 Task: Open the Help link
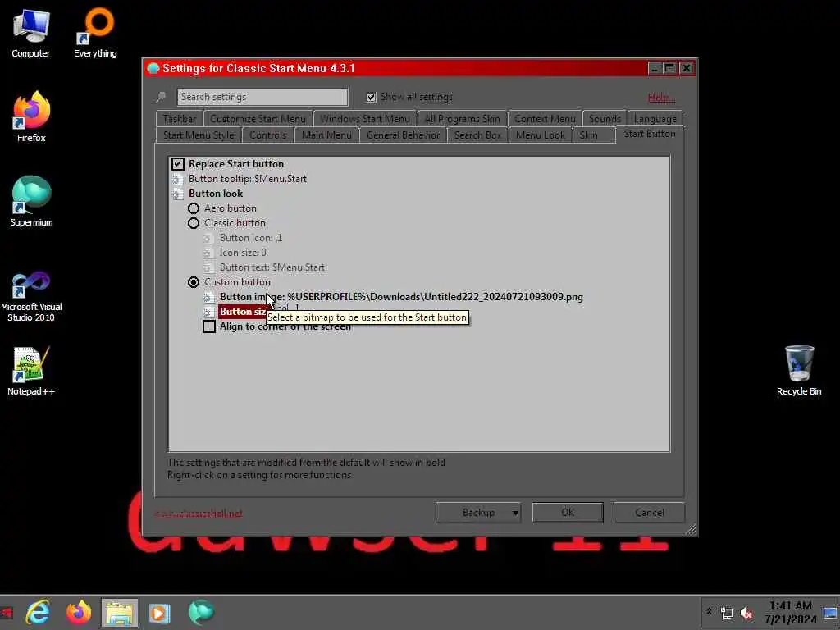click(x=661, y=98)
